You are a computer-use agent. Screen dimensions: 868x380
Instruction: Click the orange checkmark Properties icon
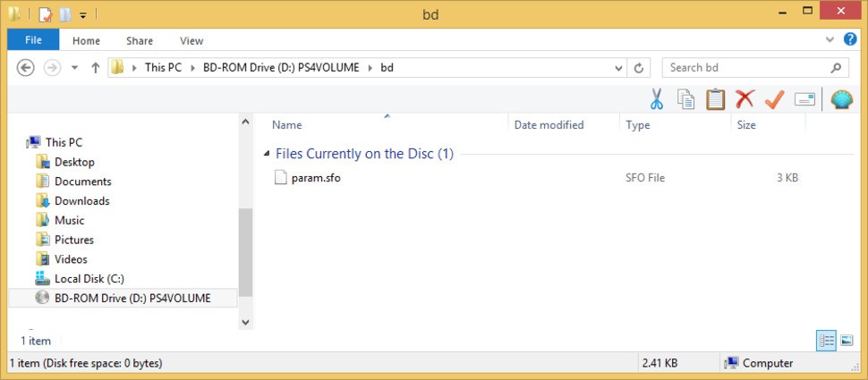click(774, 99)
